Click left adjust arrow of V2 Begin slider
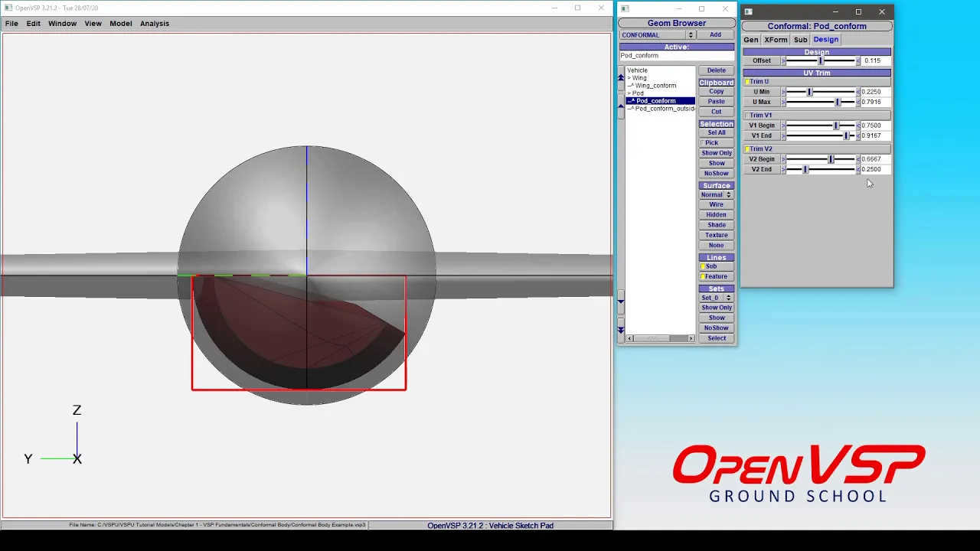 (x=783, y=159)
